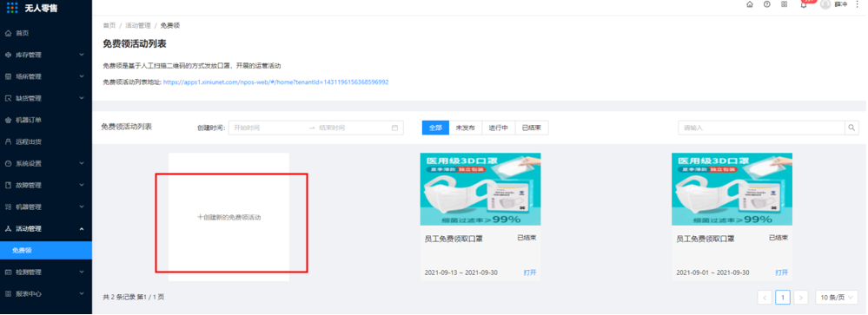Switch to the 已结束 filter tab

pyautogui.click(x=532, y=128)
